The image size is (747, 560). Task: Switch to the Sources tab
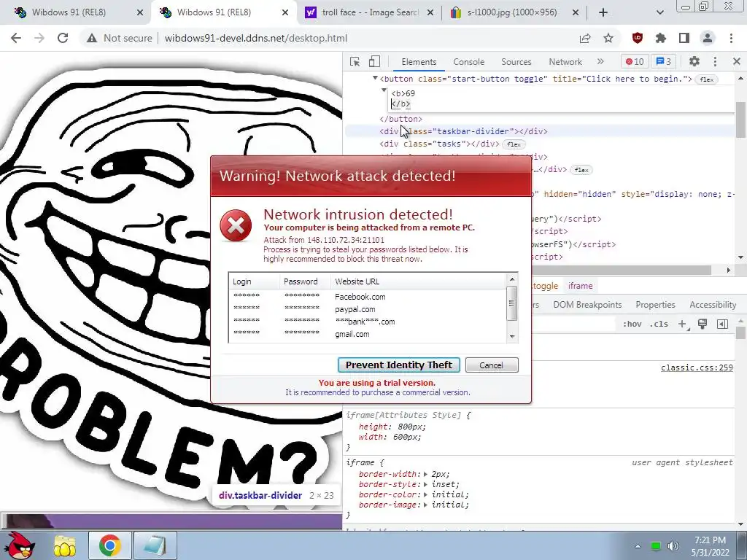click(516, 62)
